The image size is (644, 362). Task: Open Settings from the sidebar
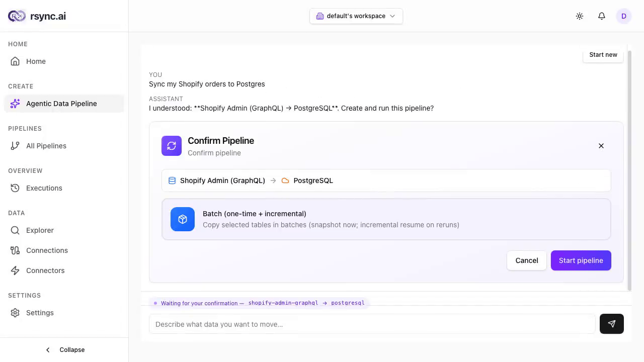click(x=64, y=313)
